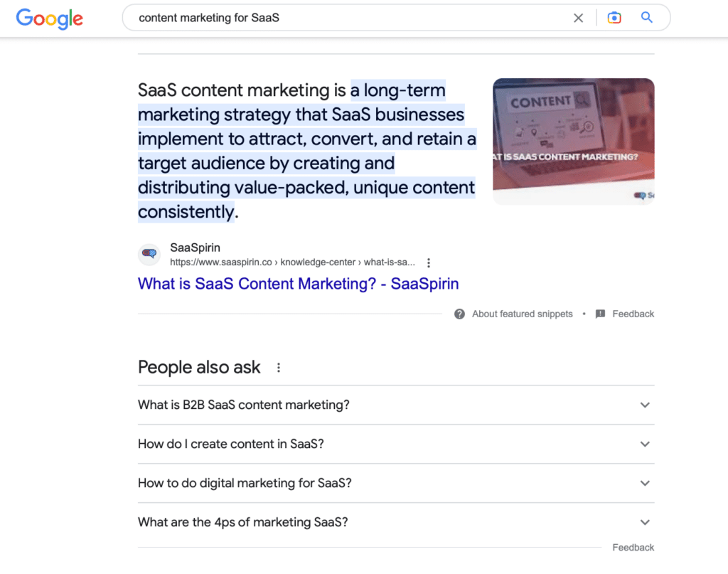The width and height of the screenshot is (728, 574).
Task: Click the Google logo
Action: (50, 18)
